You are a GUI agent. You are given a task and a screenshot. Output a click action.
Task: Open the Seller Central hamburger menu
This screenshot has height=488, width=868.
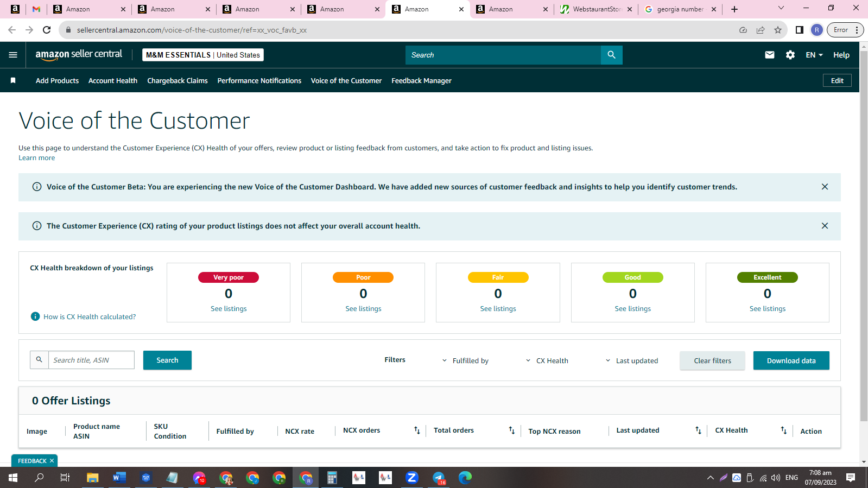coord(13,55)
